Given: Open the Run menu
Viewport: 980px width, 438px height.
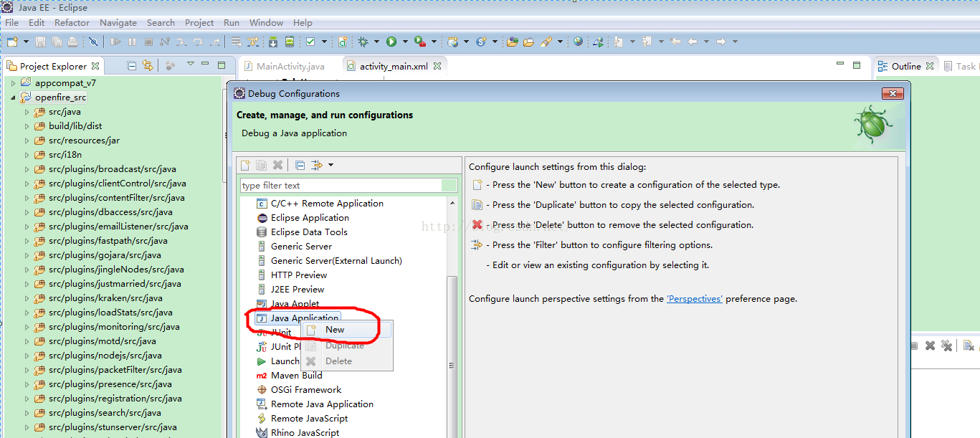Looking at the screenshot, I should click(232, 22).
